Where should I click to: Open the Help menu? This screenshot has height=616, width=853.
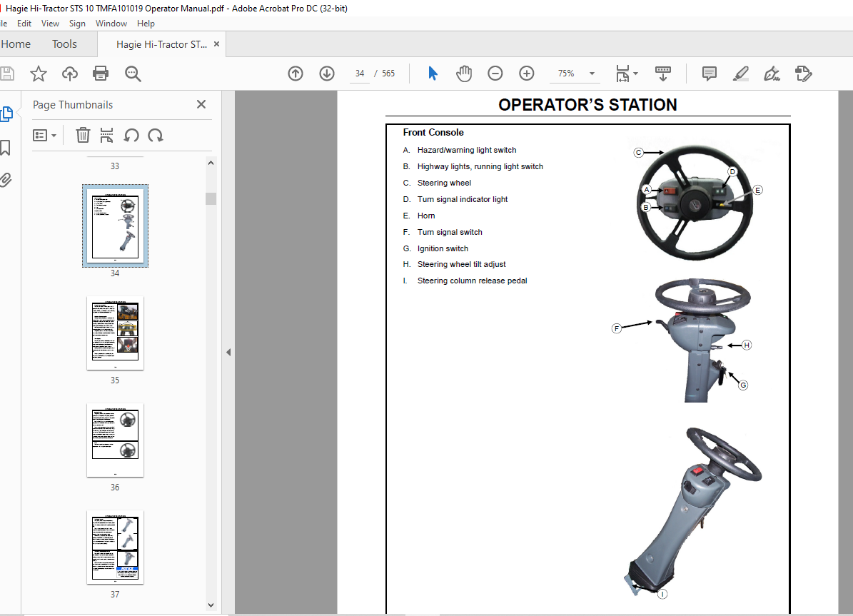click(x=146, y=24)
